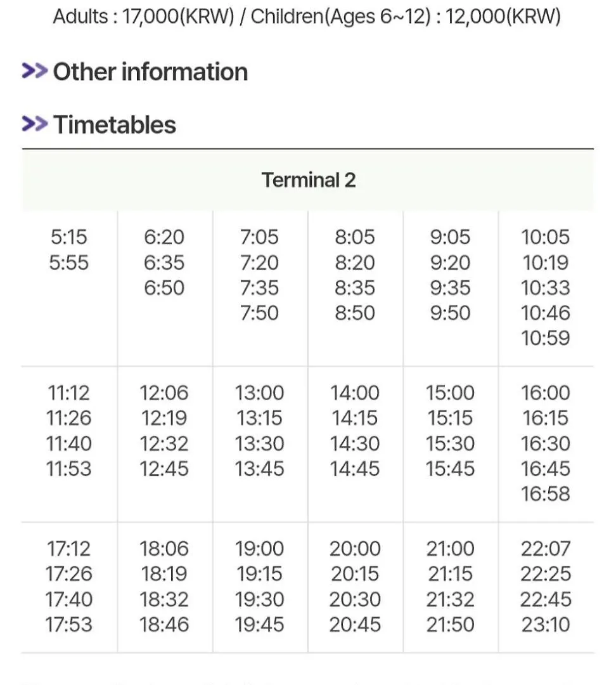Select the 21:32 departure time
This screenshot has height=685, width=616.
[450, 599]
